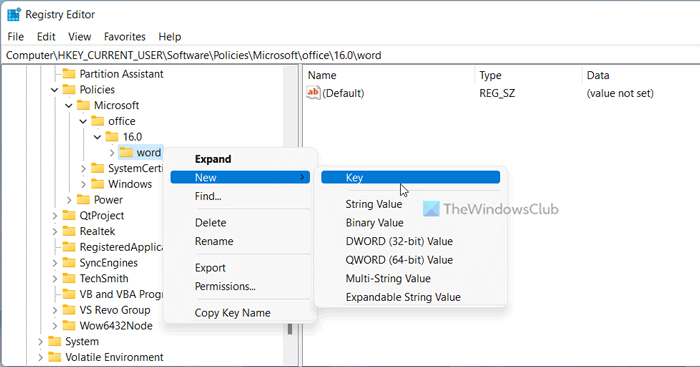The height and width of the screenshot is (367, 700).
Task: Expand the Power key chevron
Action: (x=69, y=200)
